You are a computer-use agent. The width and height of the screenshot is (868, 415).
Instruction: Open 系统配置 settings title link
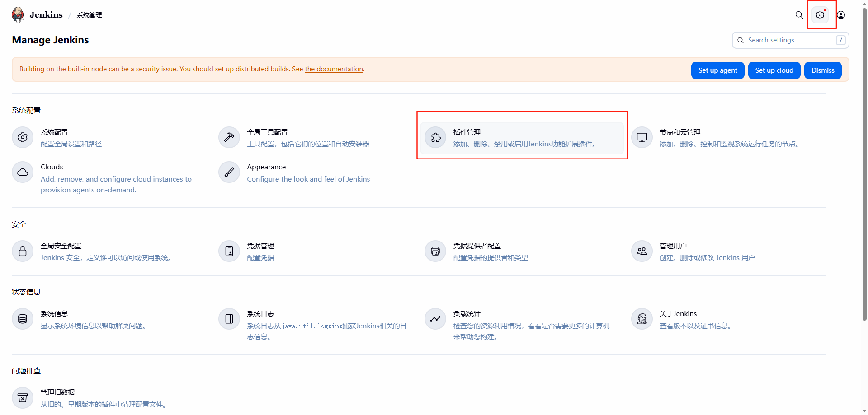click(54, 132)
